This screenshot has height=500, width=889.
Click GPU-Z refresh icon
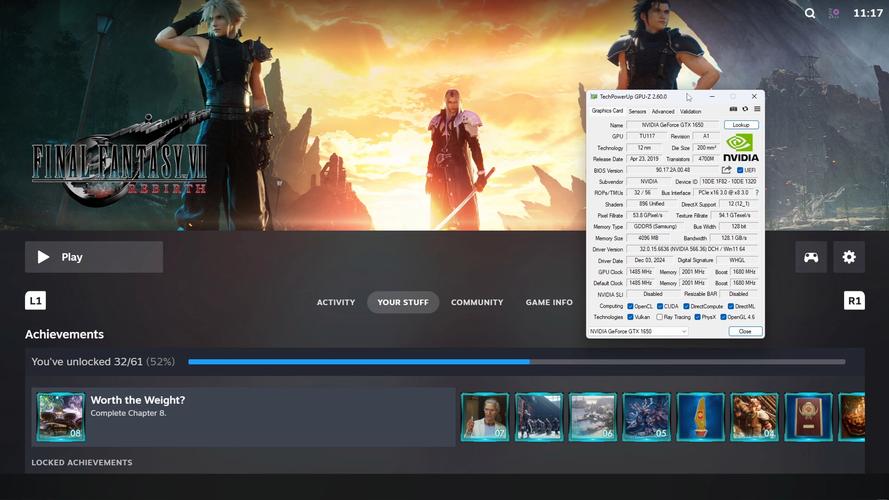pos(745,109)
